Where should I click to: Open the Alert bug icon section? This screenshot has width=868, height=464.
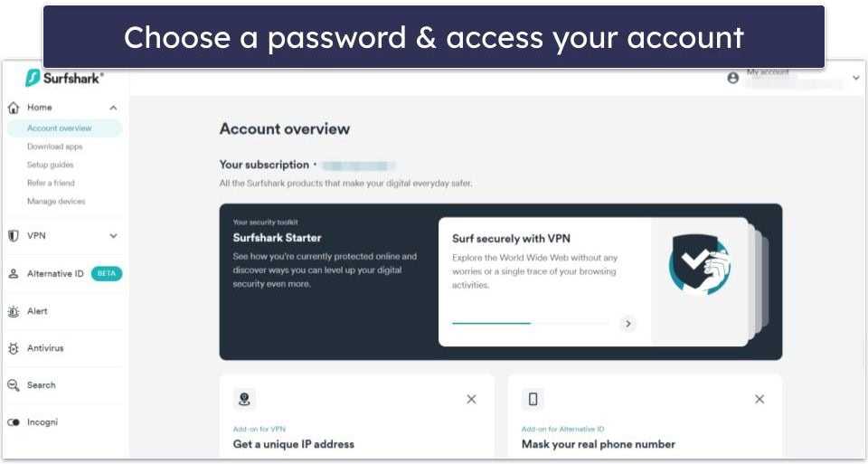(x=14, y=311)
